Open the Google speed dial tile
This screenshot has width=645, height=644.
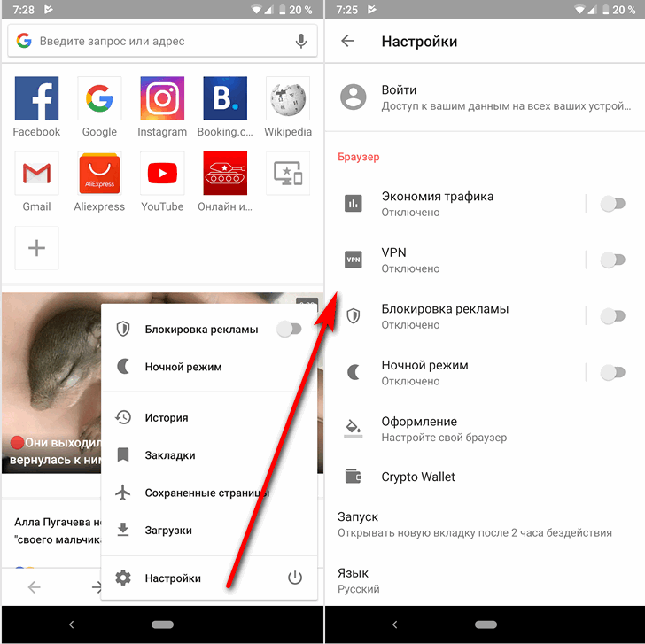tap(99, 98)
